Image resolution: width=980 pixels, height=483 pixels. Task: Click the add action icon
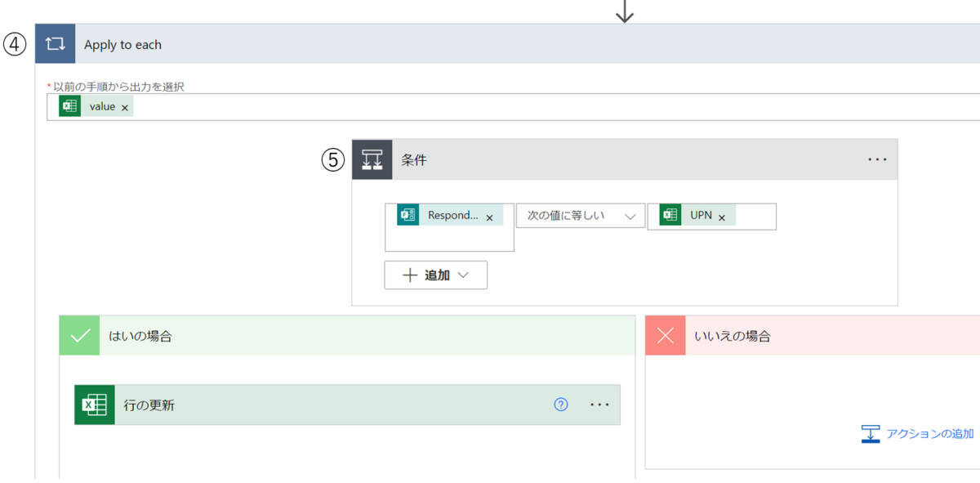pos(871,434)
